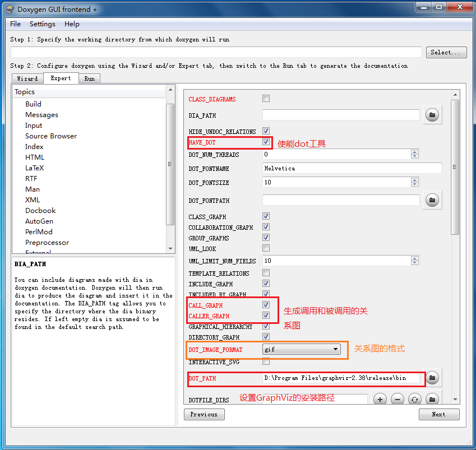Click Doxygen app icon in title bar
The image size is (476, 450).
10,10
